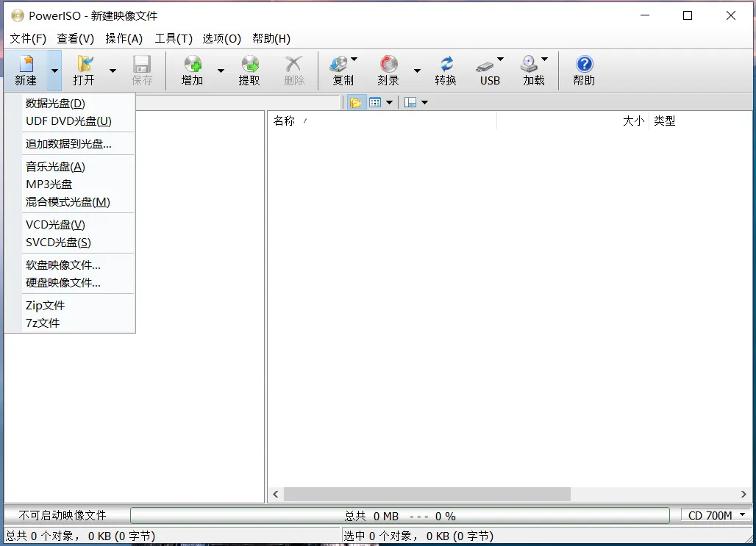Click the scrollbar left arrow
This screenshot has height=546, width=756.
276,494
